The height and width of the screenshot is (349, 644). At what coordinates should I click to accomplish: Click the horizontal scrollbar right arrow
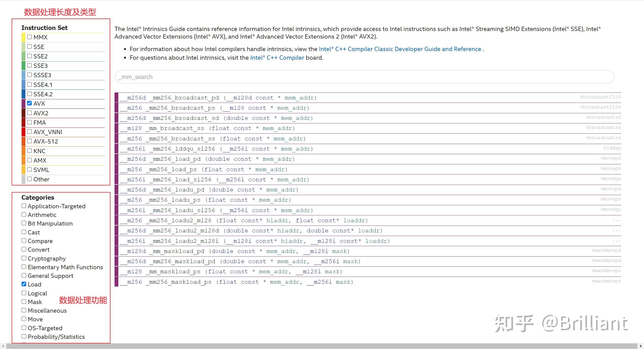641,346
